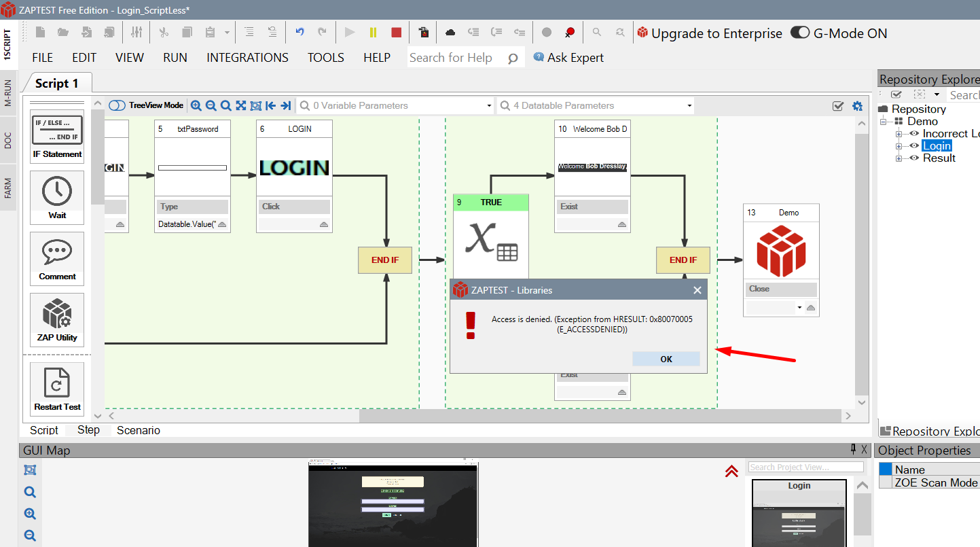This screenshot has width=980, height=547.
Task: Select the Script 1 tab
Action: click(x=57, y=83)
